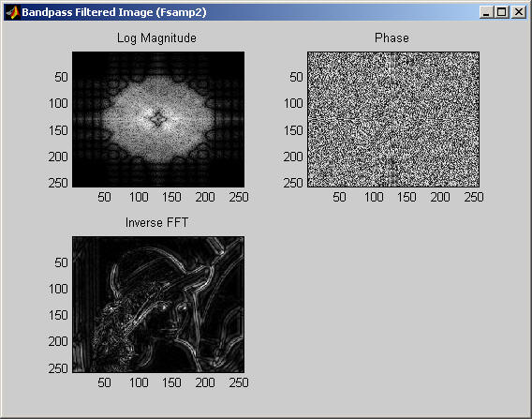Viewport: 532px width, 419px height.
Task: Click the MATLAB icon in title bar
Action: 12,12
